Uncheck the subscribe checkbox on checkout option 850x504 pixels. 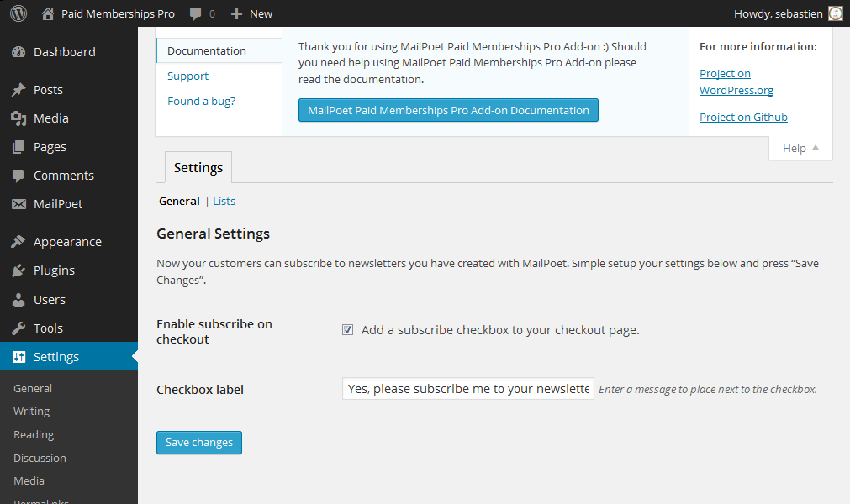(x=347, y=329)
